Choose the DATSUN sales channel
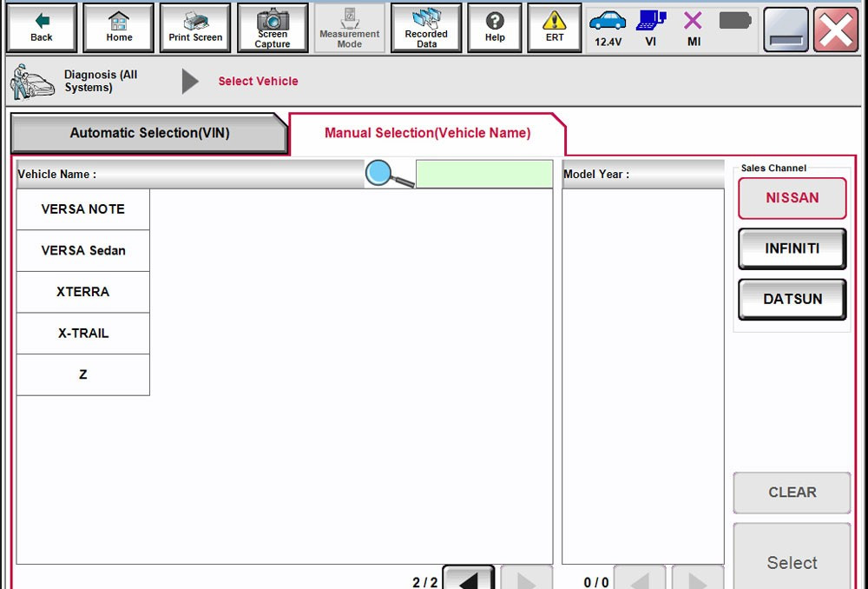This screenshot has width=868, height=589. [x=792, y=299]
